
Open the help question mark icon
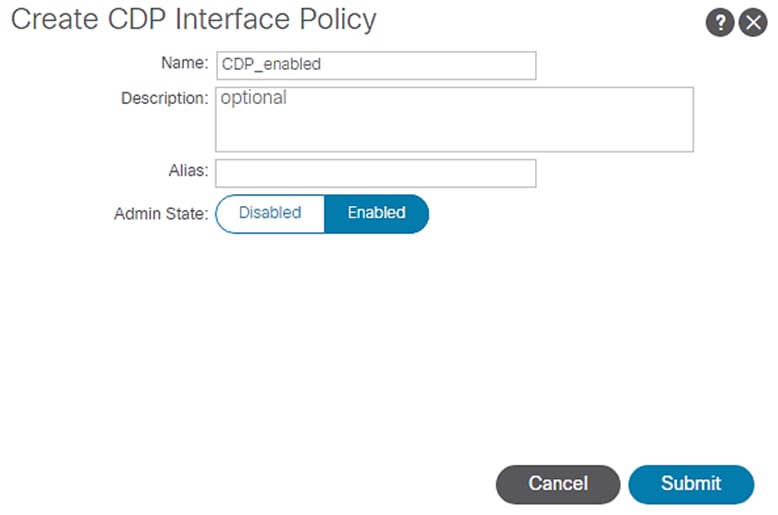(x=720, y=24)
